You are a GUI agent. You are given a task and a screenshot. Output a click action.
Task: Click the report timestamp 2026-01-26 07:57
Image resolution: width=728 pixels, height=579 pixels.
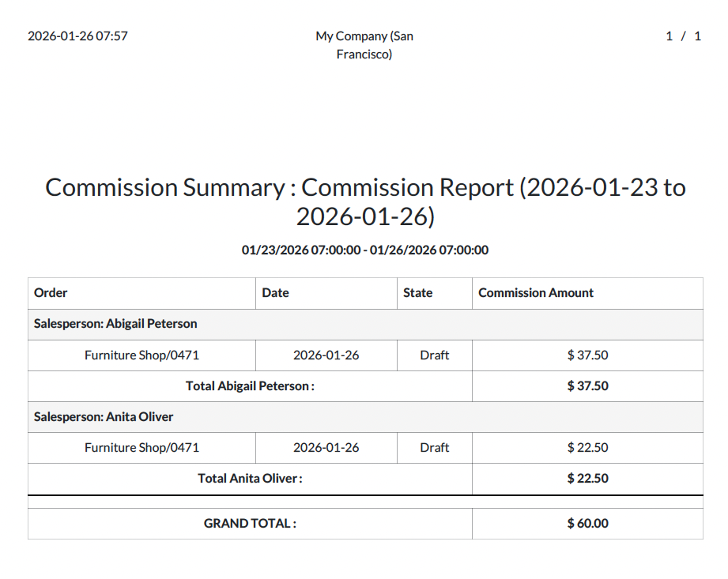[x=77, y=36]
